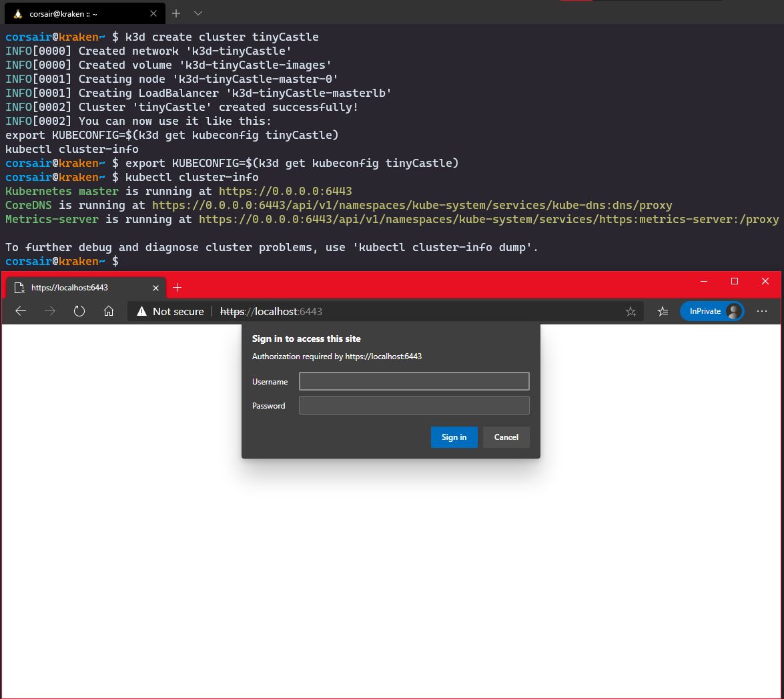Open browser Settings and more menu
This screenshot has width=784, height=699.
tap(762, 311)
